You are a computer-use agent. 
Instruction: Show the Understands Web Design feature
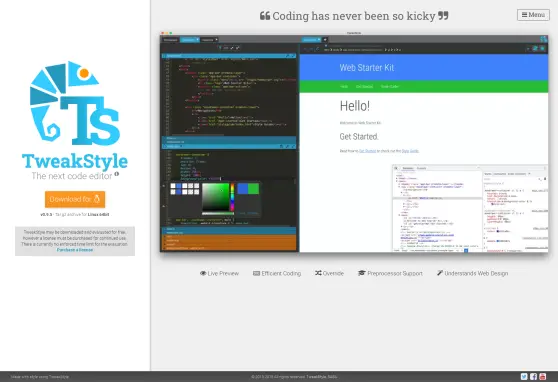pyautogui.click(x=472, y=273)
